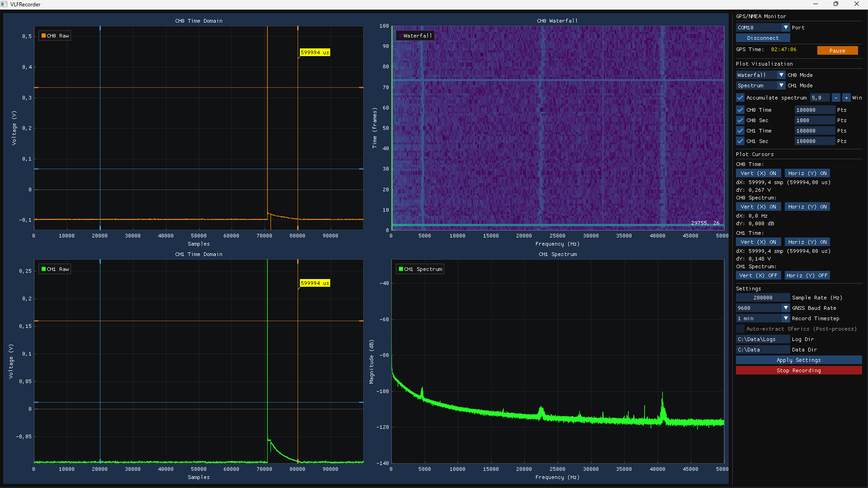Toggle the CH1 Sec checkbox

pyautogui.click(x=740, y=141)
